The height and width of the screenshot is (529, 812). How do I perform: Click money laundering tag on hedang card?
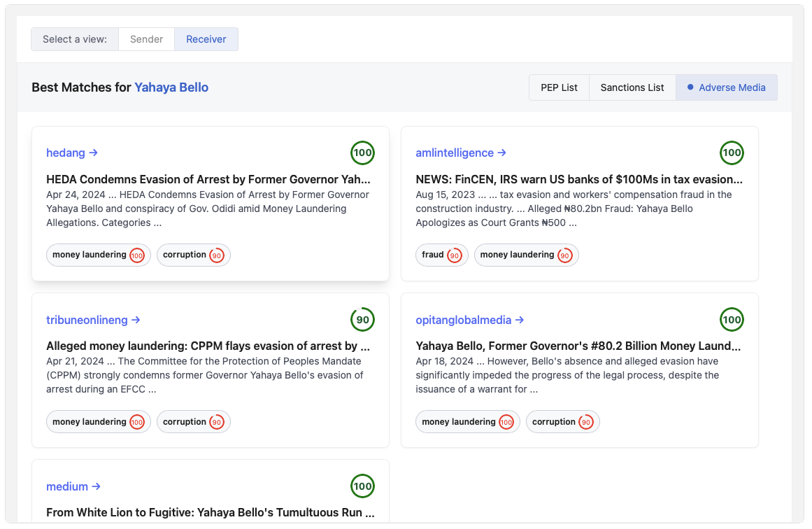(x=98, y=255)
